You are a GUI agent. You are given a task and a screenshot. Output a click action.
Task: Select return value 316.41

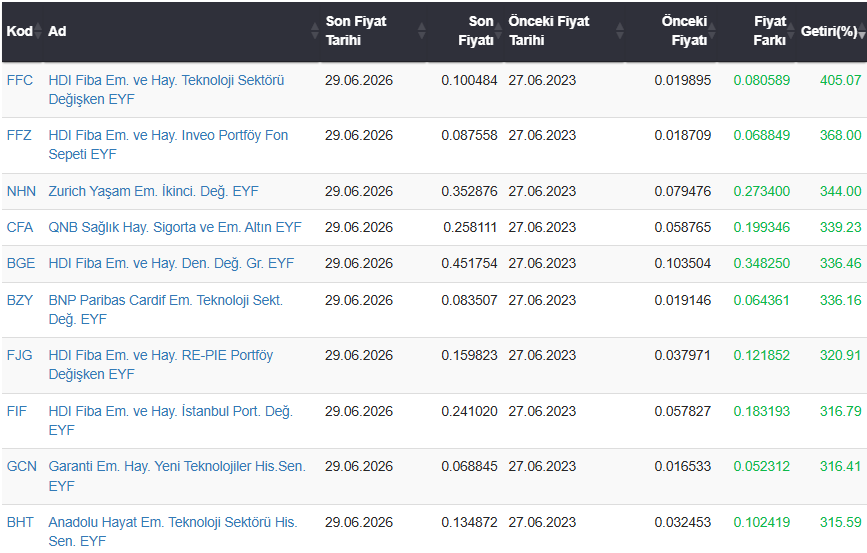click(840, 466)
